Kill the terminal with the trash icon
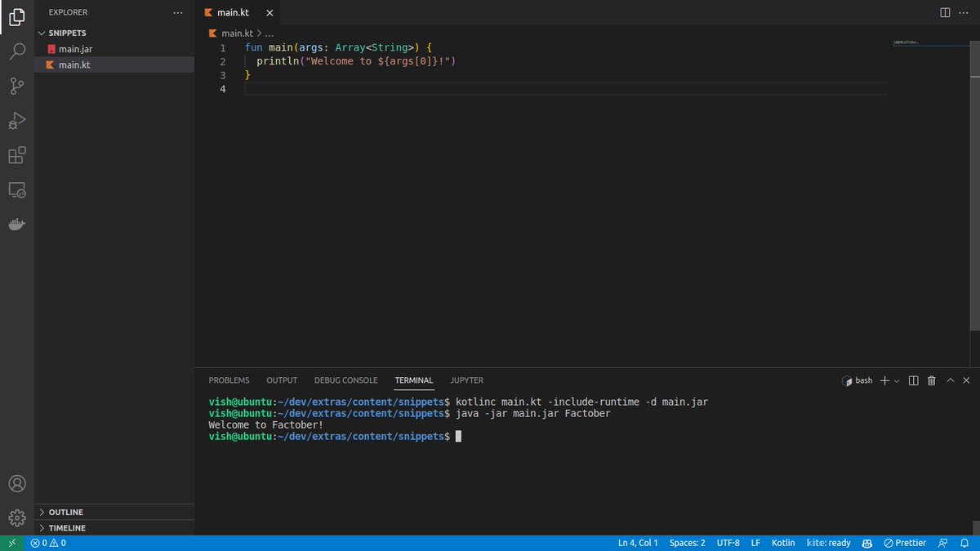The image size is (980, 551). click(x=931, y=380)
